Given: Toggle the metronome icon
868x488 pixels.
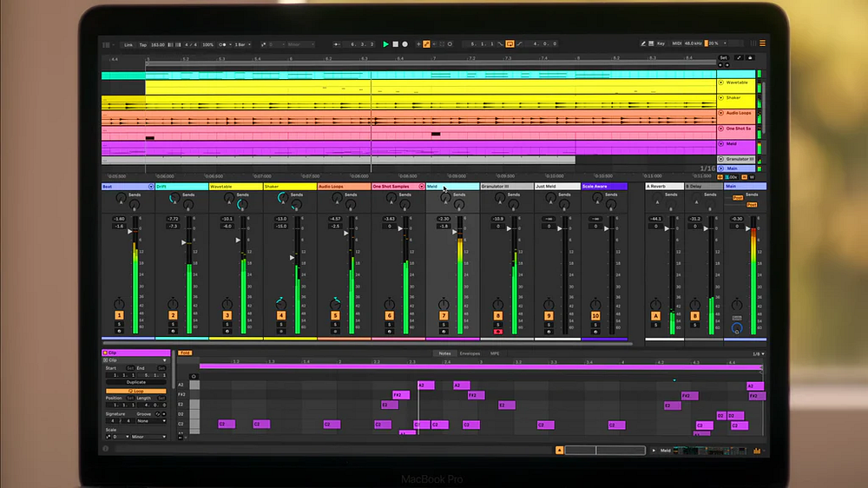Looking at the screenshot, I should [222, 44].
